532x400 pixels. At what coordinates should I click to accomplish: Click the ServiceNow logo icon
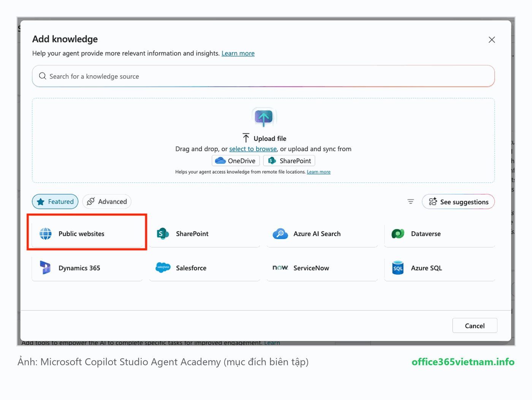[280, 268]
